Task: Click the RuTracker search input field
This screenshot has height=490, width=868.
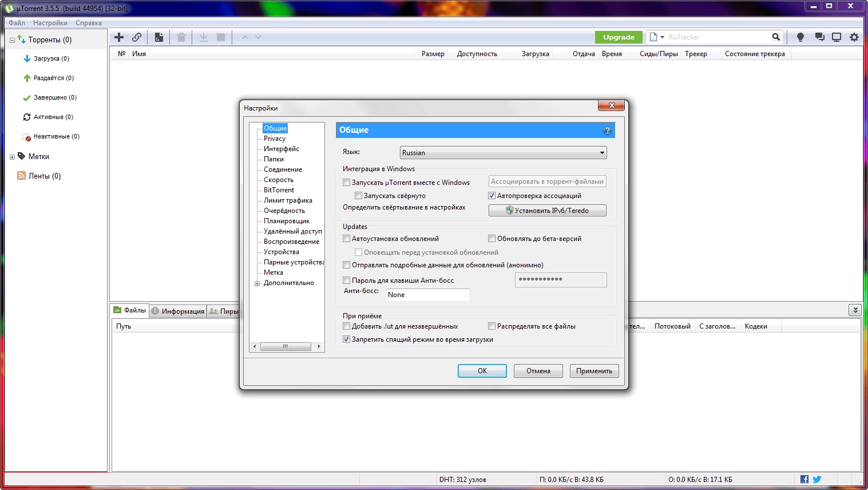Action: click(718, 37)
